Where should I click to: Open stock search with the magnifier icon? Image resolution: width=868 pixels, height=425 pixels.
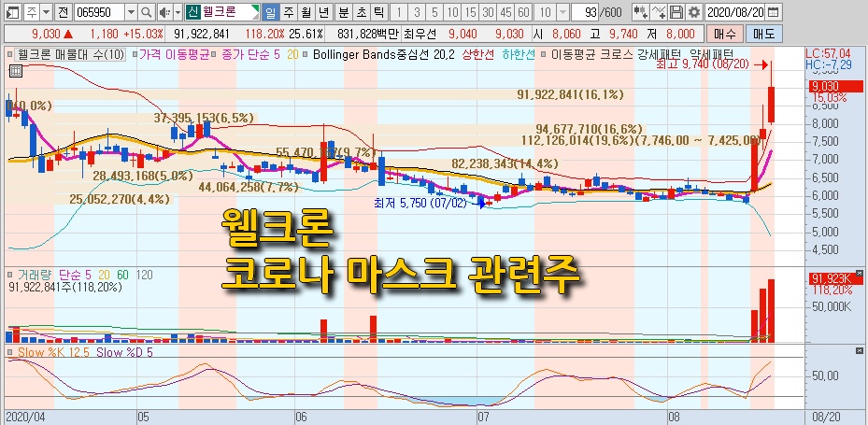[x=146, y=11]
